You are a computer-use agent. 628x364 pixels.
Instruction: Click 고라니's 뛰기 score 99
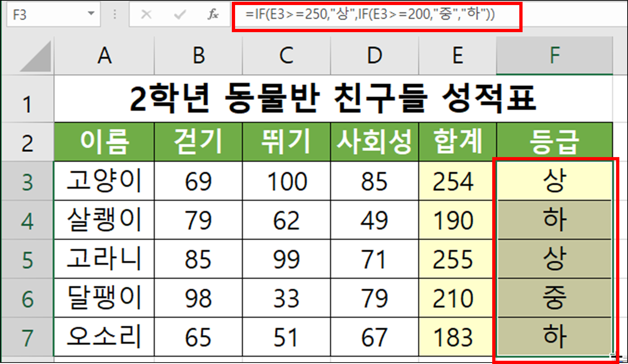[286, 259]
